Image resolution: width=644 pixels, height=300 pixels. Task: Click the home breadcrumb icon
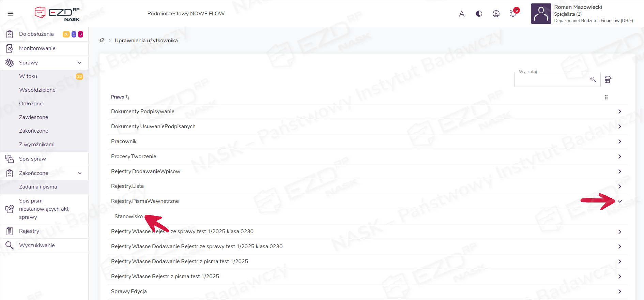click(102, 41)
